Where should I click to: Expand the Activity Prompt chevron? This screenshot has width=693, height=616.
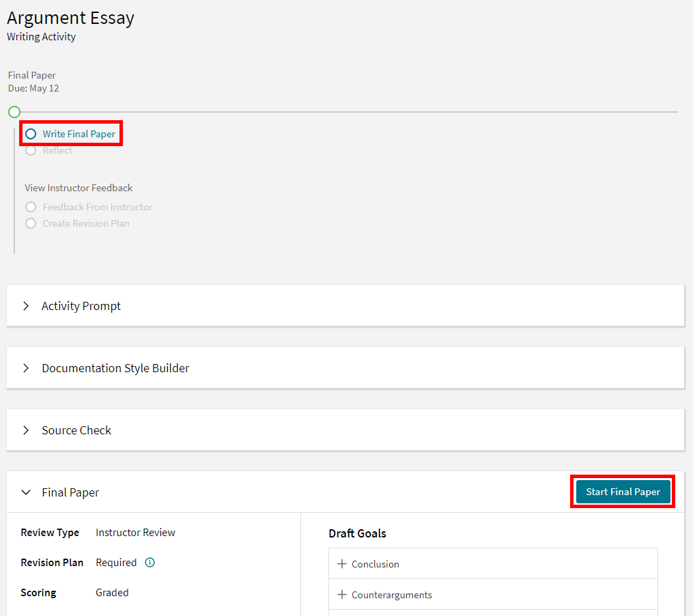[x=26, y=306]
